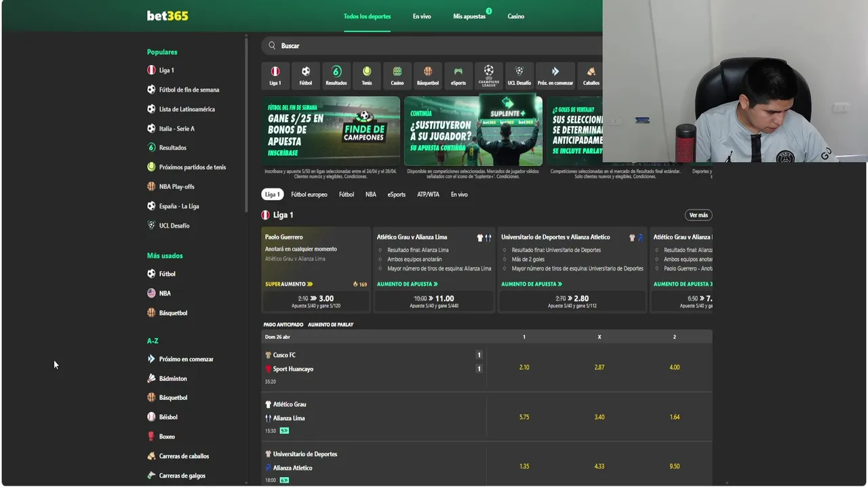
Task: Open Carreras de galgos in A-Z list
Action: tap(176, 476)
